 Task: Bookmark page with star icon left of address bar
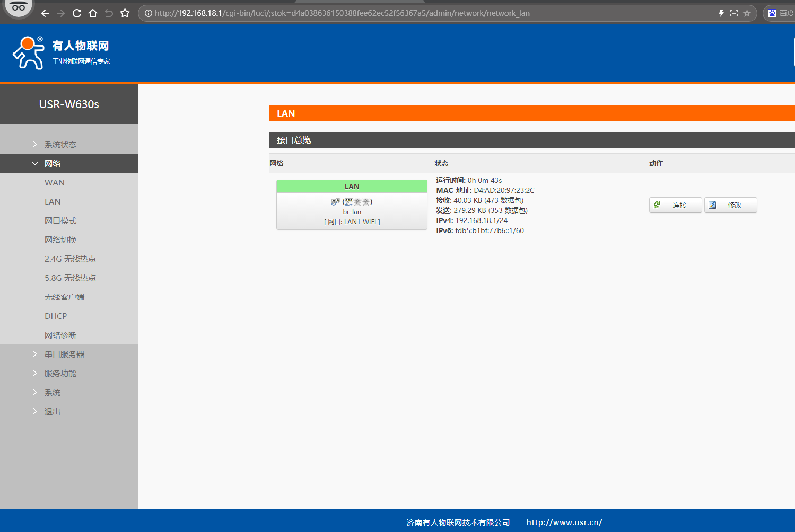tap(125, 13)
